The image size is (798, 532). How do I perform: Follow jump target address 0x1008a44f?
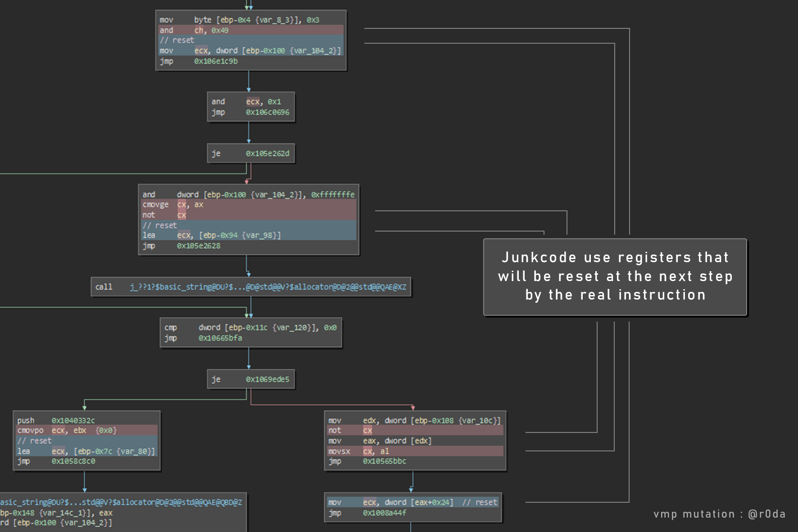(x=385, y=513)
